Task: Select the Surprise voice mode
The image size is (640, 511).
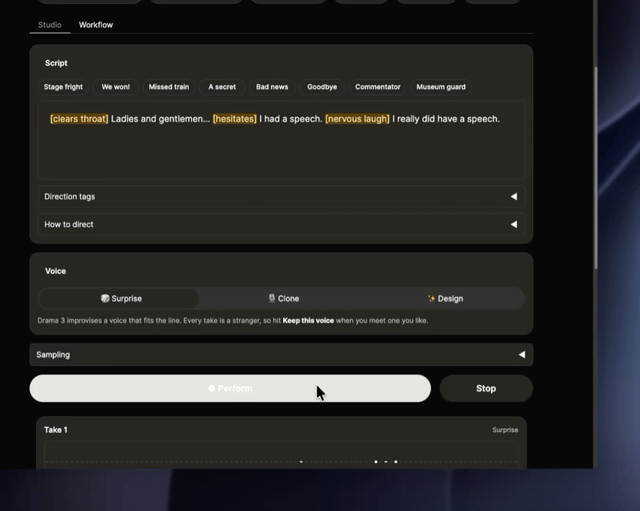Action: [x=119, y=299]
